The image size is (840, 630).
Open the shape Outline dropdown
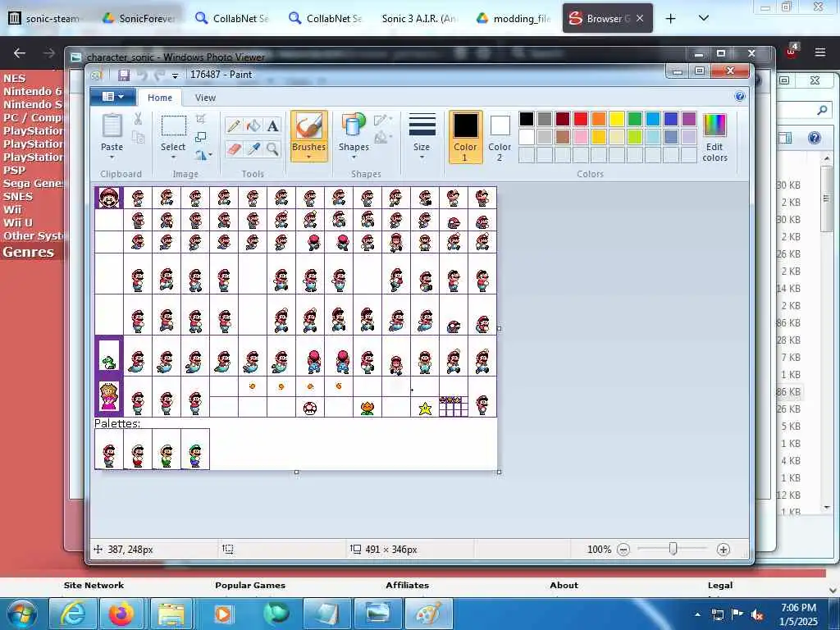(x=384, y=119)
